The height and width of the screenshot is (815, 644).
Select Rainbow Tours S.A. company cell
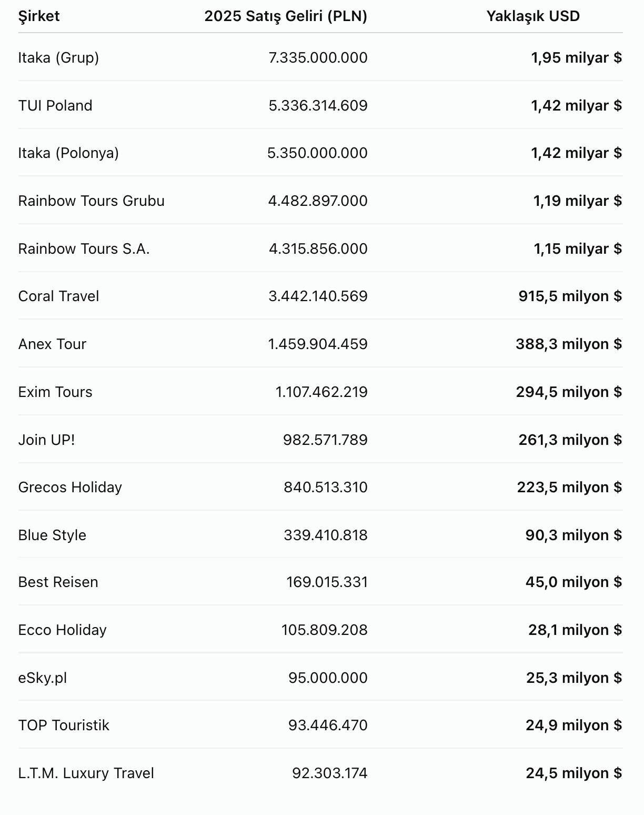point(84,249)
